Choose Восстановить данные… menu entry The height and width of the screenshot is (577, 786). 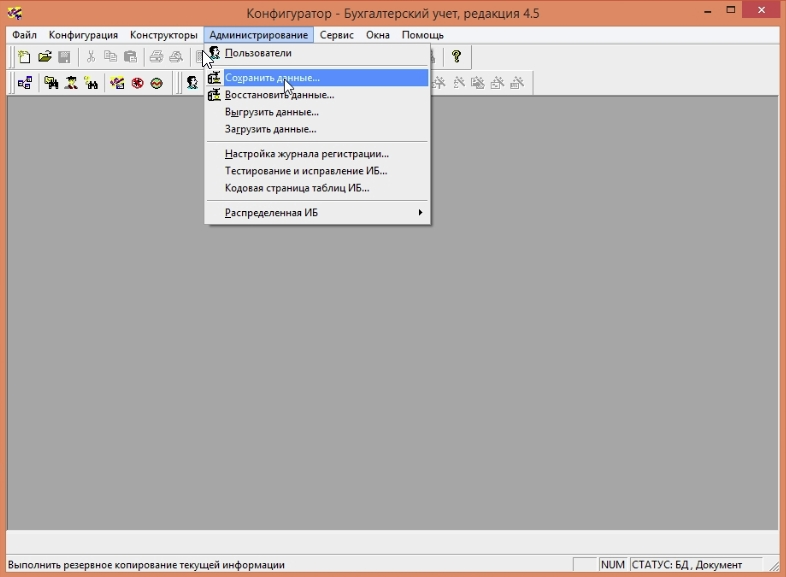click(x=317, y=95)
